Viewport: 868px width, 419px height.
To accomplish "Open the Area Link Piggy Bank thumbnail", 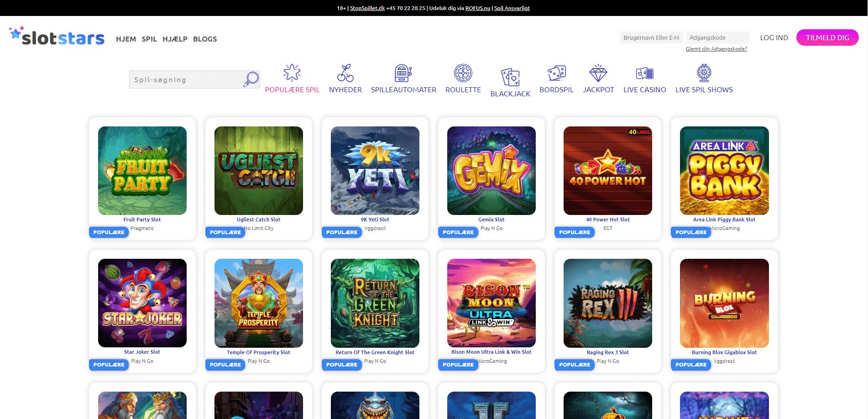I will pos(724,171).
